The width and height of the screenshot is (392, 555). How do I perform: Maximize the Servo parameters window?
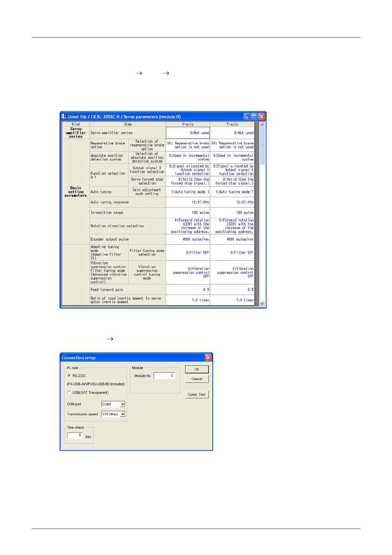click(254, 116)
